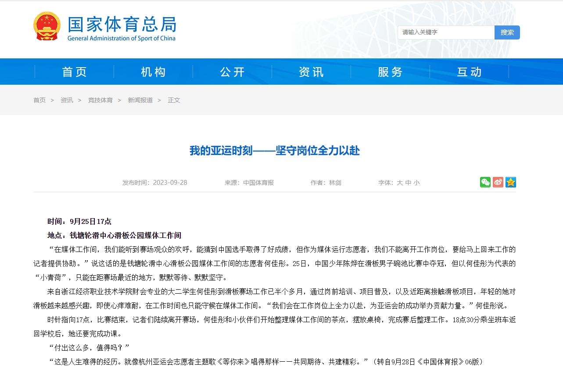Open the 首页 navigation menu
Image resolution: width=563 pixels, height=392 pixels.
pyautogui.click(x=75, y=72)
